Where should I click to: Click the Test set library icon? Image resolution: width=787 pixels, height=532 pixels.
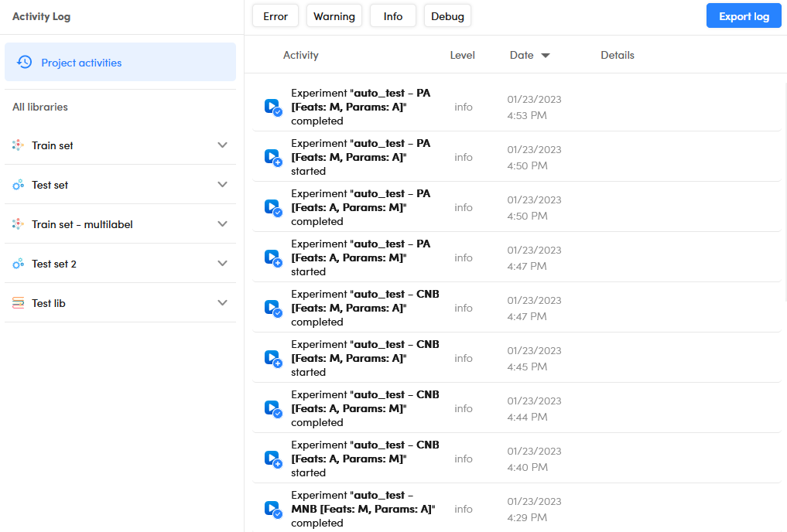[x=19, y=185]
